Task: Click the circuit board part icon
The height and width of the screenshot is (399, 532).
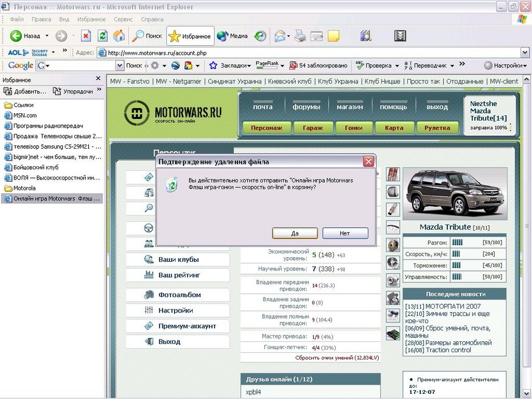Action: point(393,333)
